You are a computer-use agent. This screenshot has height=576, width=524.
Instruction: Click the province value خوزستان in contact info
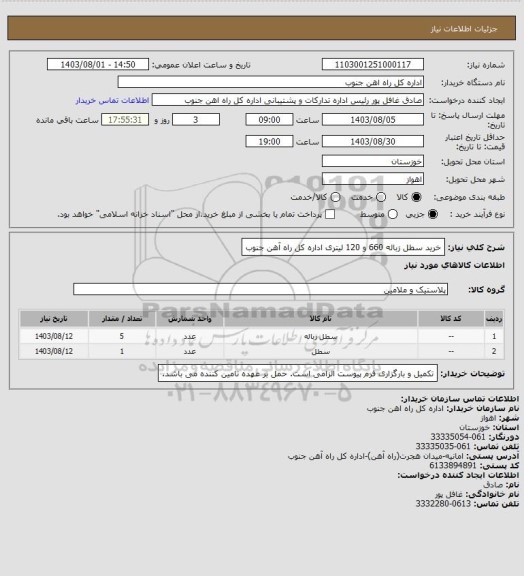click(x=474, y=427)
